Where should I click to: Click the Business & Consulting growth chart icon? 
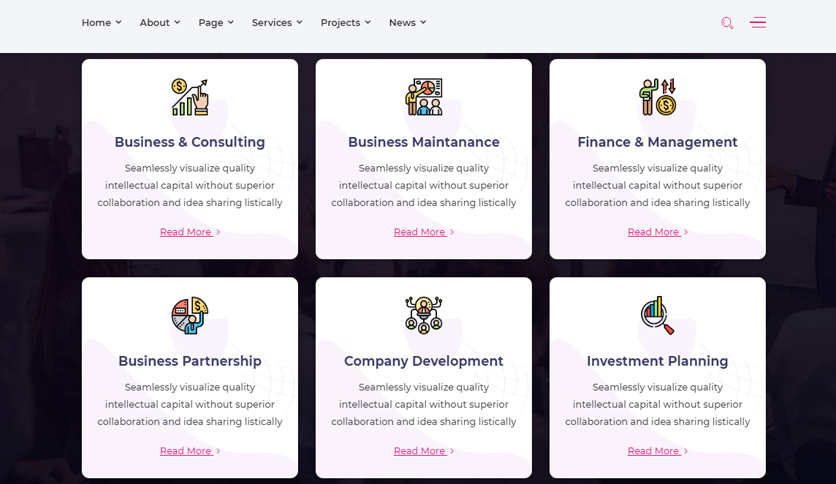[x=190, y=97]
